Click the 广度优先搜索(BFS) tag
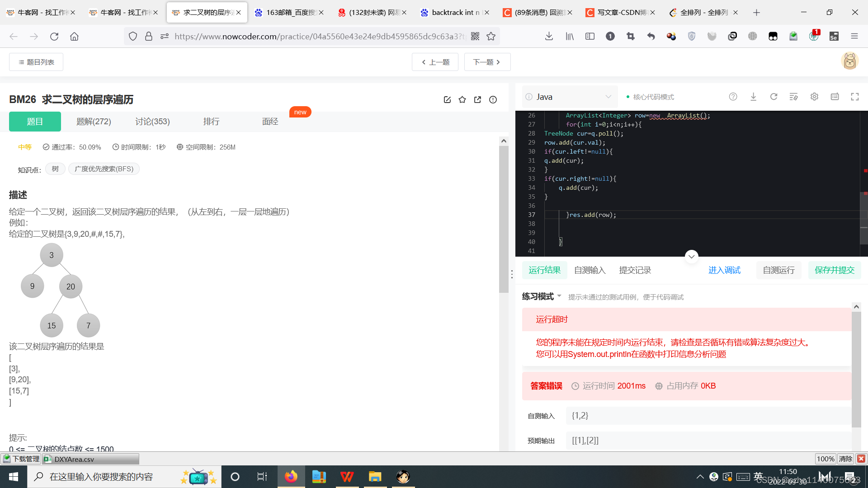The width and height of the screenshot is (868, 488). click(104, 169)
